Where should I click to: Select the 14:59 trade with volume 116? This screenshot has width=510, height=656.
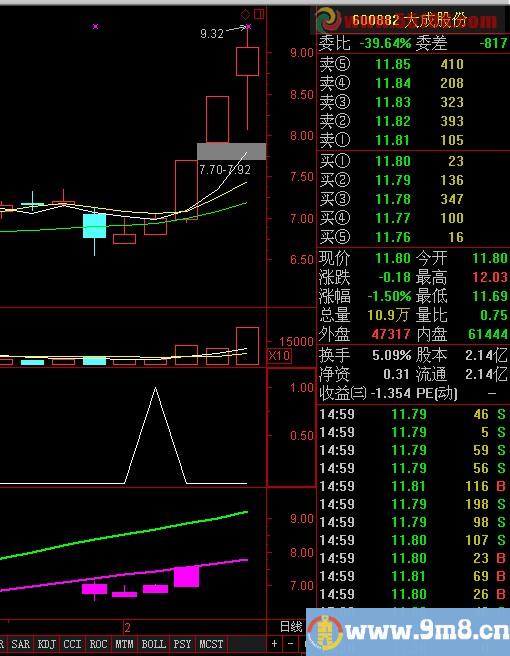[x=413, y=487]
